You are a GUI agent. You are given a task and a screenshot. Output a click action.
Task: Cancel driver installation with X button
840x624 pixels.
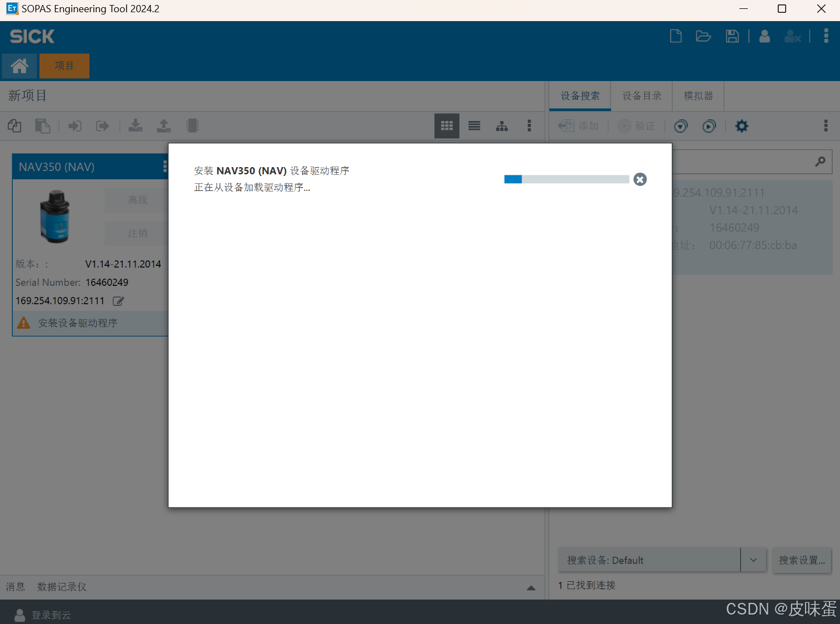(x=640, y=179)
